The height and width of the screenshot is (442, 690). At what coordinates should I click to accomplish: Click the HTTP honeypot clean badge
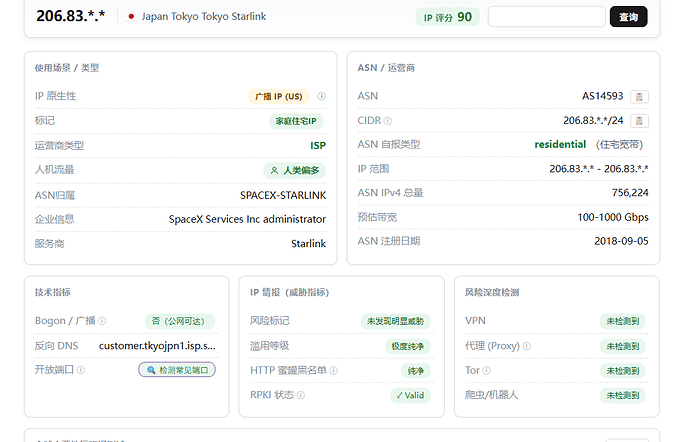416,371
